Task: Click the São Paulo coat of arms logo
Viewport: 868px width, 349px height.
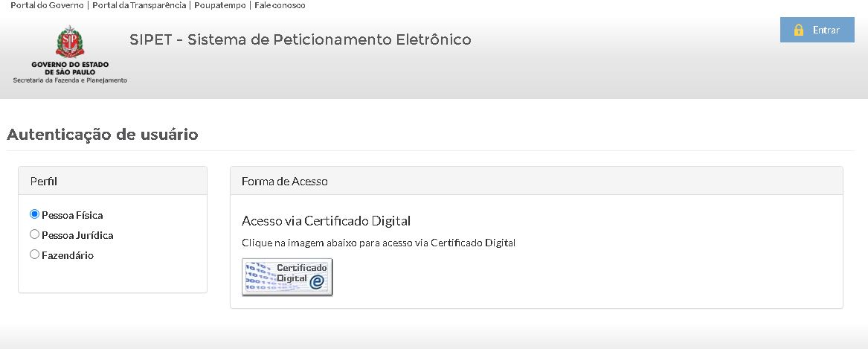Action: pyautogui.click(x=70, y=42)
